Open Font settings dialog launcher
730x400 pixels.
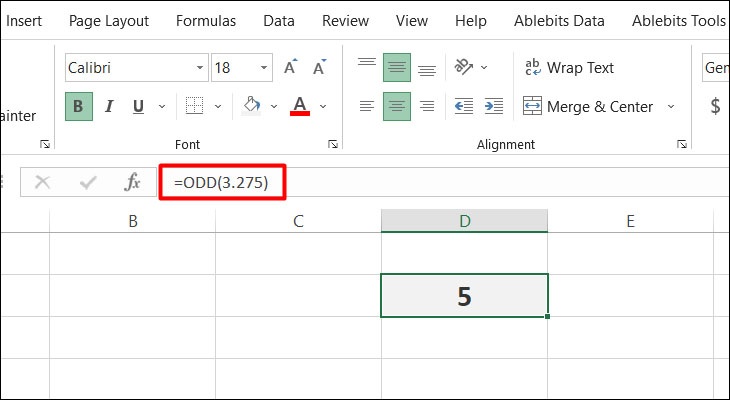[x=333, y=144]
